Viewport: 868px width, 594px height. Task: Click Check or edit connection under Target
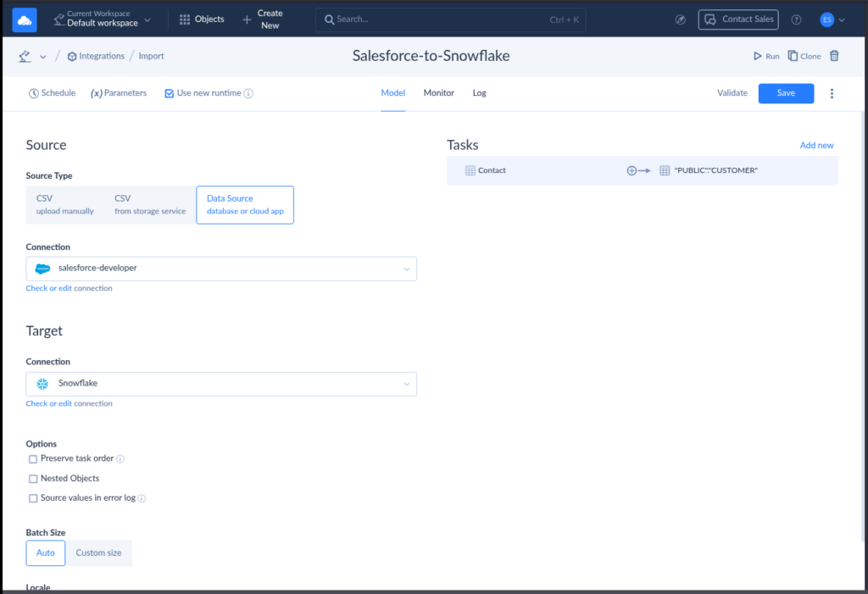70,403
